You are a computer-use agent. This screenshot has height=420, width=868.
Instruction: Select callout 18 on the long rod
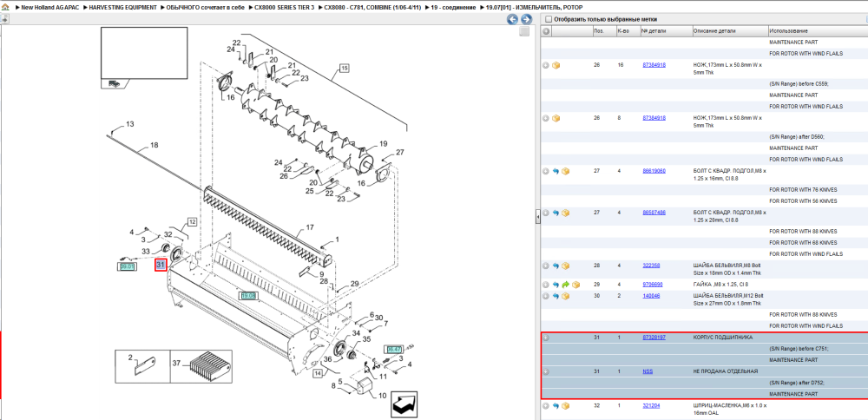pos(154,145)
